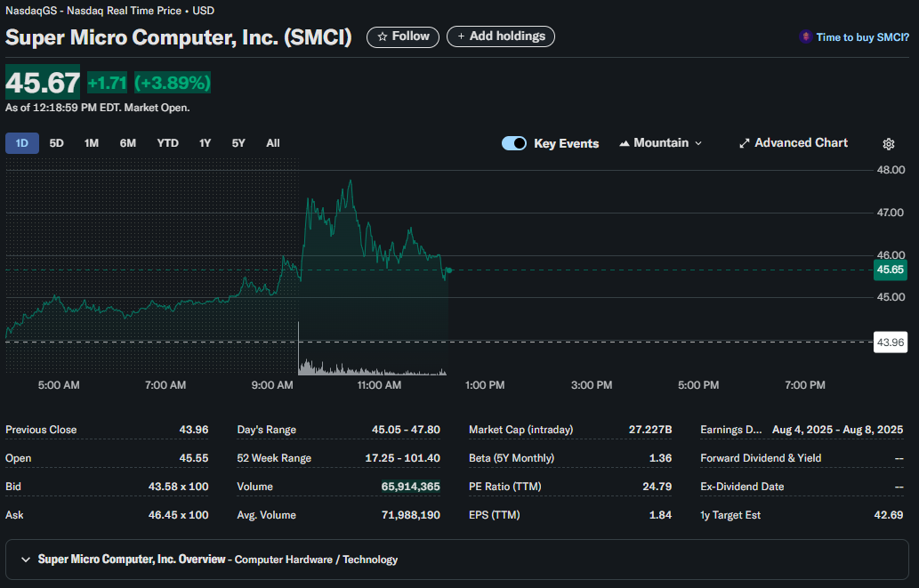
Task: Click the Market Cap value 27.227B
Action: click(x=650, y=430)
